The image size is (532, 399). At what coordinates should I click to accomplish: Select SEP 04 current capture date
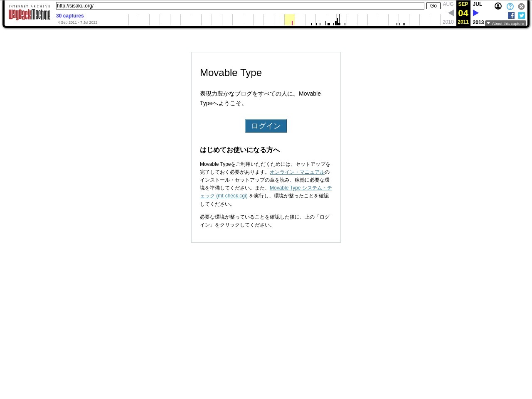tap(463, 13)
